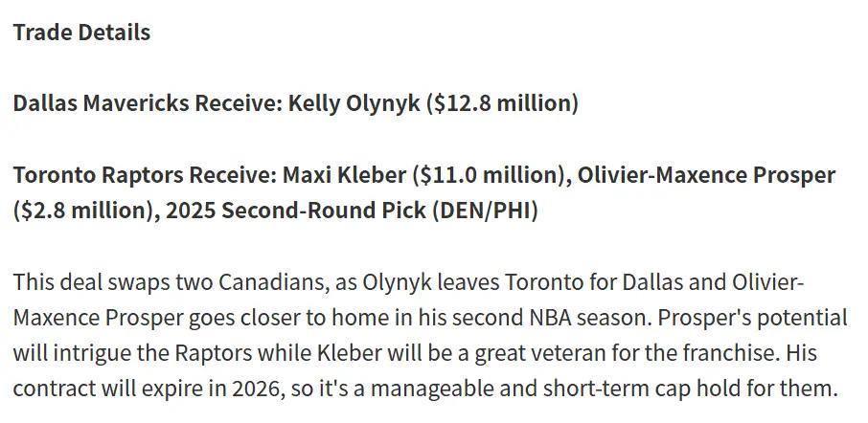Click the bold 'Dallas Mavericks Receive' text

point(146,103)
